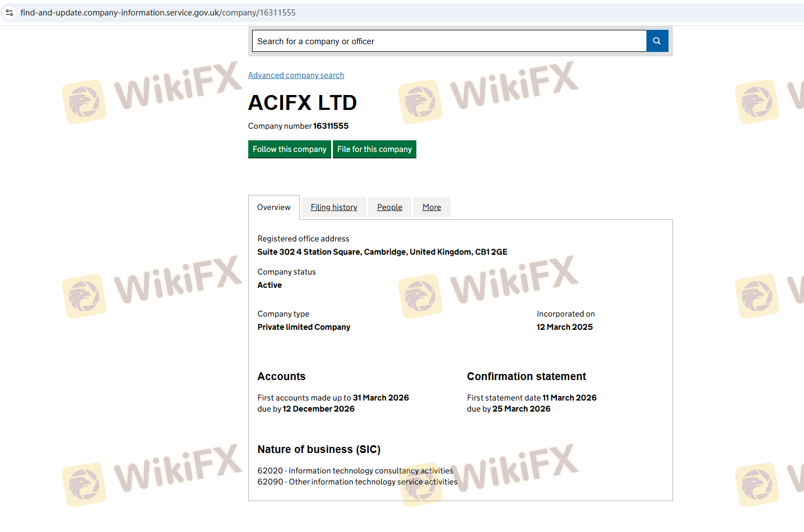The image size is (804, 532).
Task: Open the People tab
Action: tap(389, 207)
